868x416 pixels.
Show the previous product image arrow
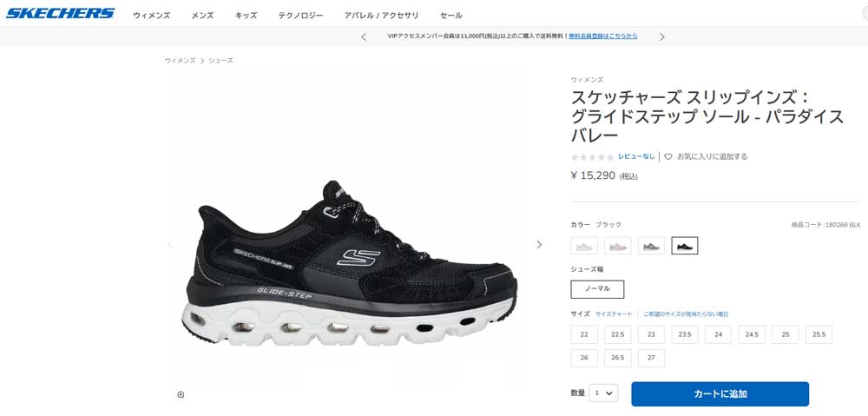coord(170,244)
